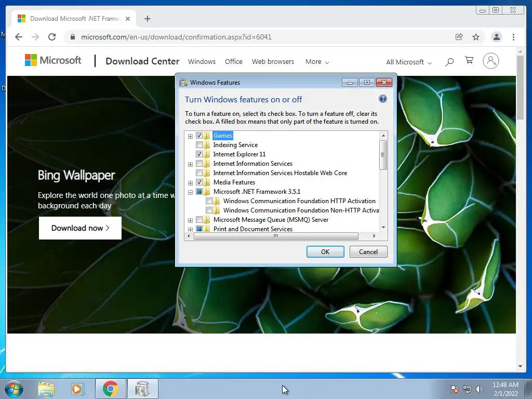Click the feature list right scroll arrow

coord(374,236)
